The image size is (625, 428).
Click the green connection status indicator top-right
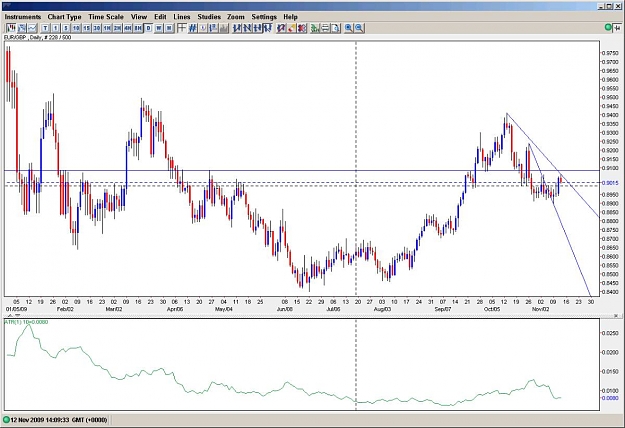(608, 27)
